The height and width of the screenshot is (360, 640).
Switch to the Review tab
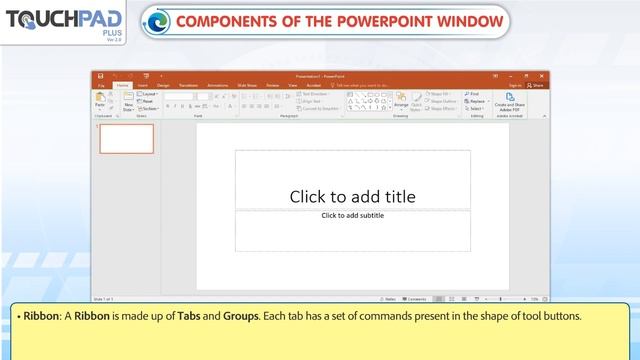(273, 86)
